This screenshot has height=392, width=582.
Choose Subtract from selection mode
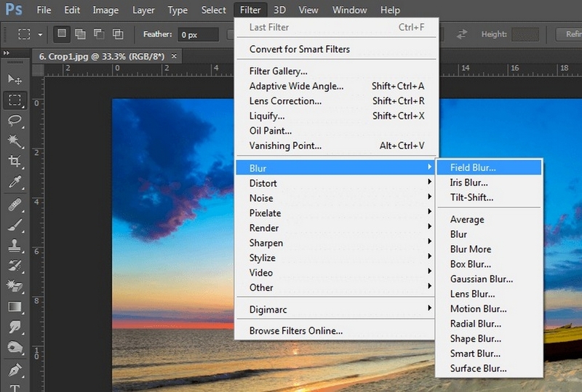coord(99,34)
